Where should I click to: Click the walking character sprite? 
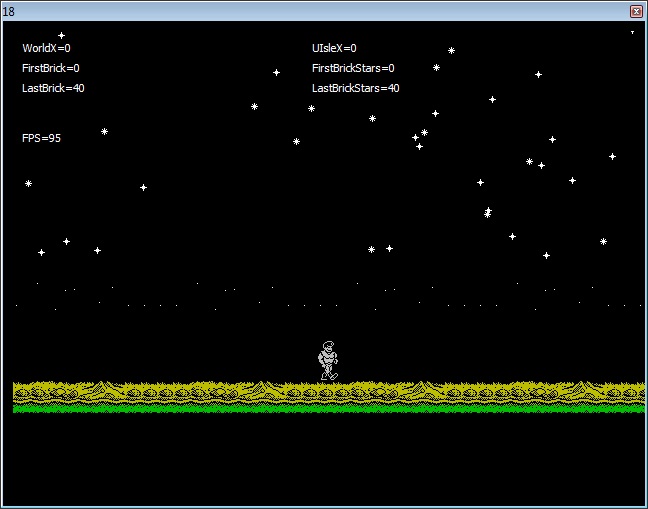[328, 360]
